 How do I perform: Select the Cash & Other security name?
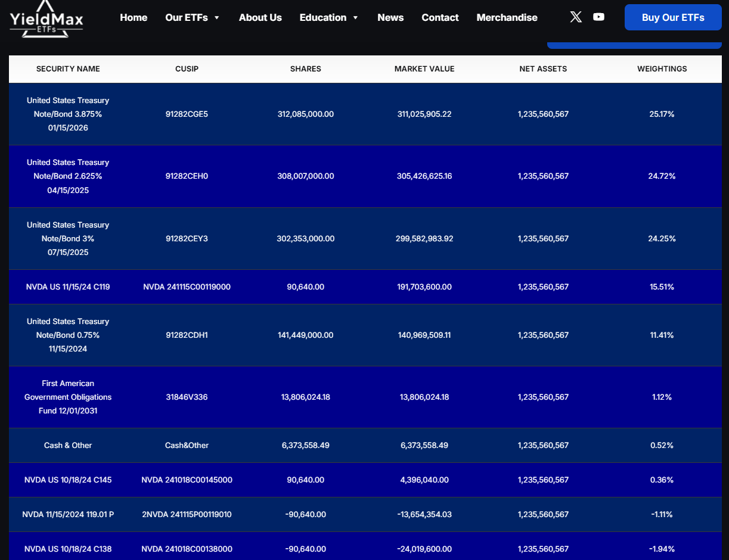(x=68, y=446)
